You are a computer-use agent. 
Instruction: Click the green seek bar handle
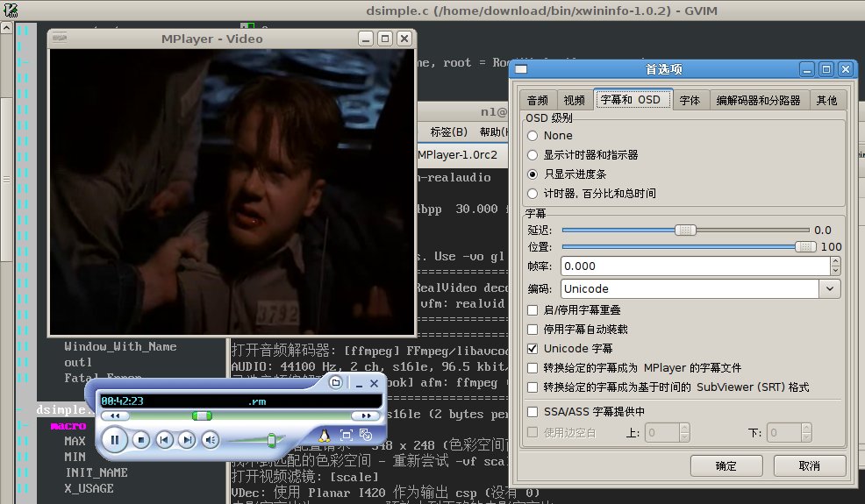[202, 415]
